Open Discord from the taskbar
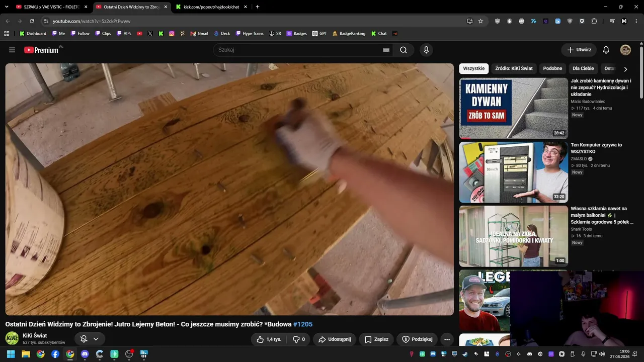The width and height of the screenshot is (644, 362). [x=85, y=354]
